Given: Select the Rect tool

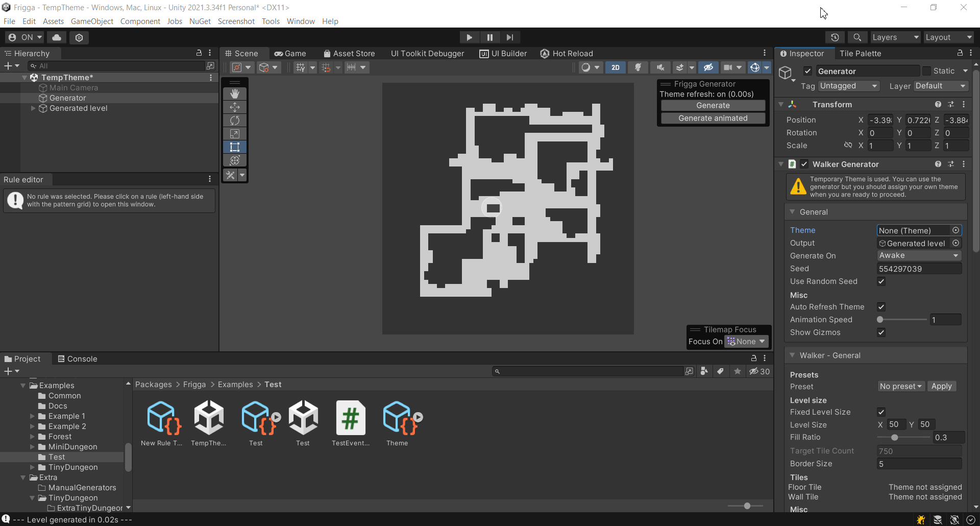Looking at the screenshot, I should 235,147.
